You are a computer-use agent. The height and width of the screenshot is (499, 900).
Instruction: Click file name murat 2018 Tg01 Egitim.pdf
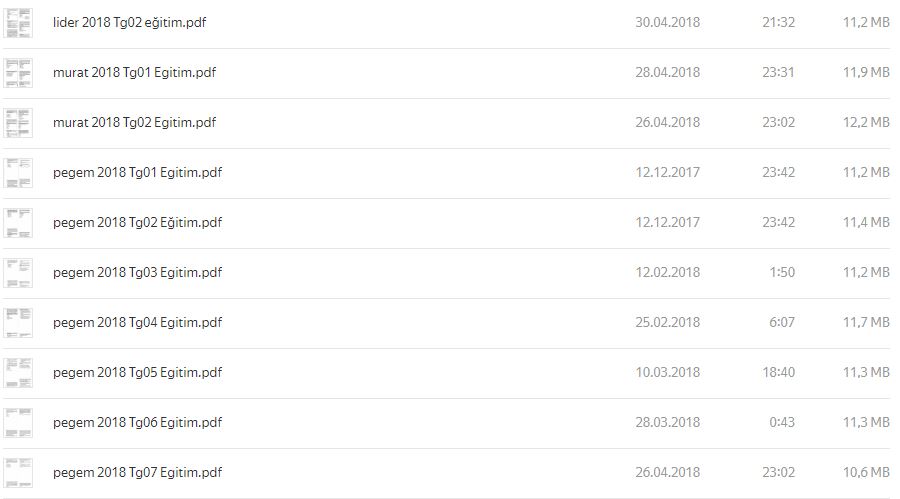coord(134,72)
